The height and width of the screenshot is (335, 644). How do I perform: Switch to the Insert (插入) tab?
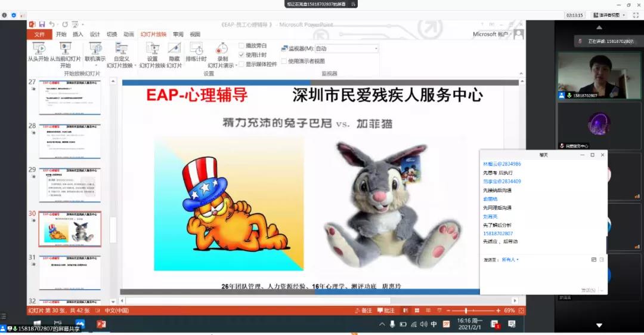pyautogui.click(x=78, y=34)
